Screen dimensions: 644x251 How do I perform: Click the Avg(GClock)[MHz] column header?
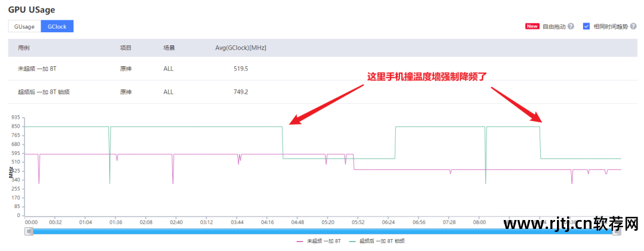tap(241, 48)
